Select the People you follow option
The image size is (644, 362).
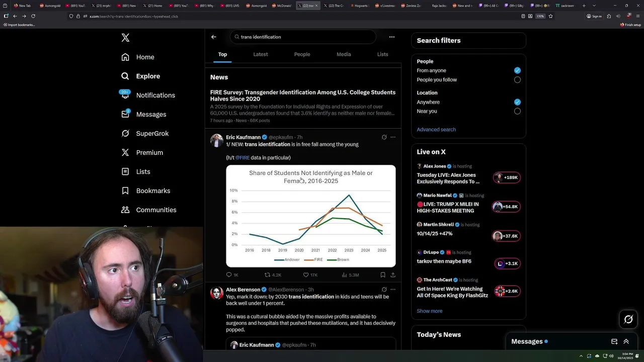[517, 80]
